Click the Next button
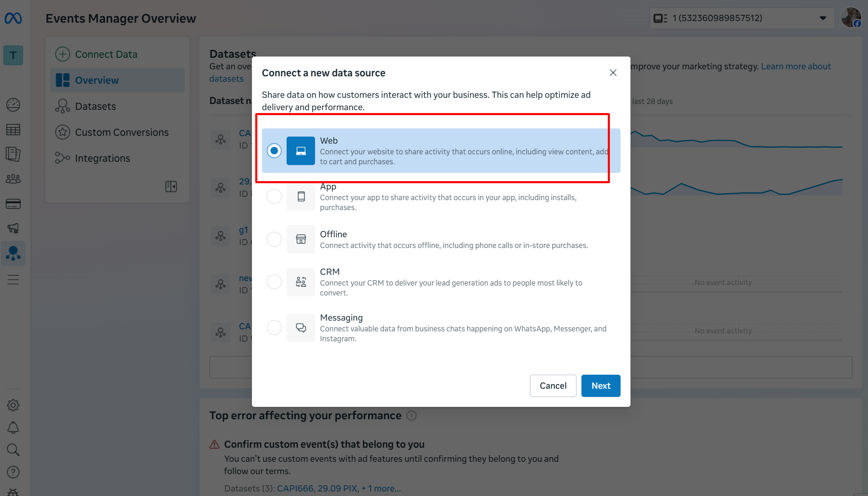Viewport: 868px width, 496px height. 601,386
